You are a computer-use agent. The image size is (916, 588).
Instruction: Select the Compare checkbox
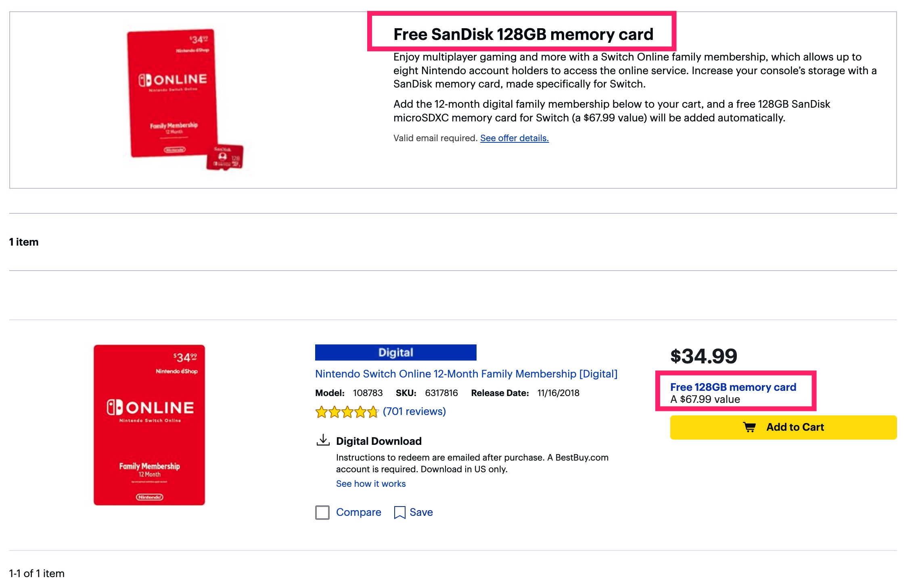(x=322, y=512)
